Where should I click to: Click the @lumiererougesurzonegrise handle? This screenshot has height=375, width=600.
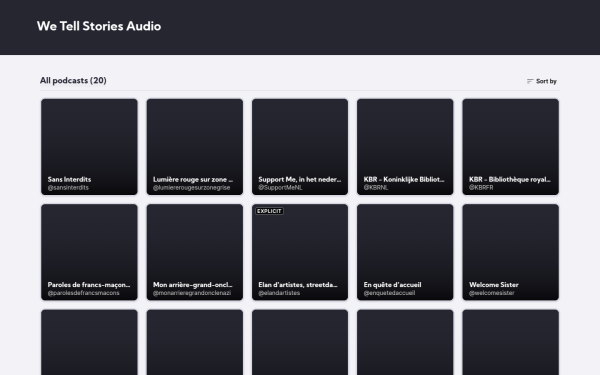click(192, 188)
